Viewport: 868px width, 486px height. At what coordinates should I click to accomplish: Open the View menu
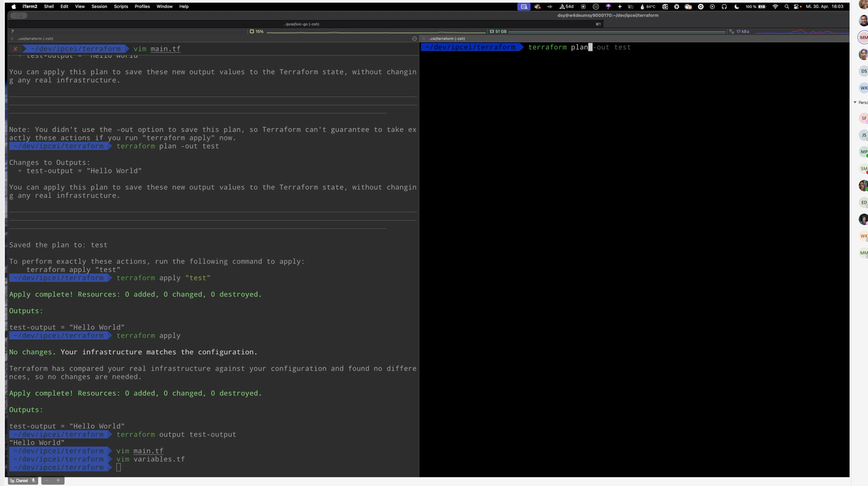79,7
